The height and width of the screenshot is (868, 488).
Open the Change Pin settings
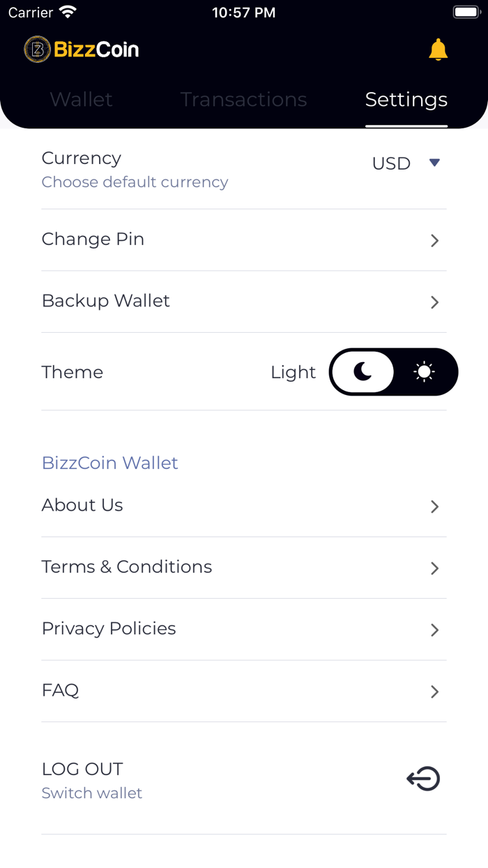pos(93,239)
